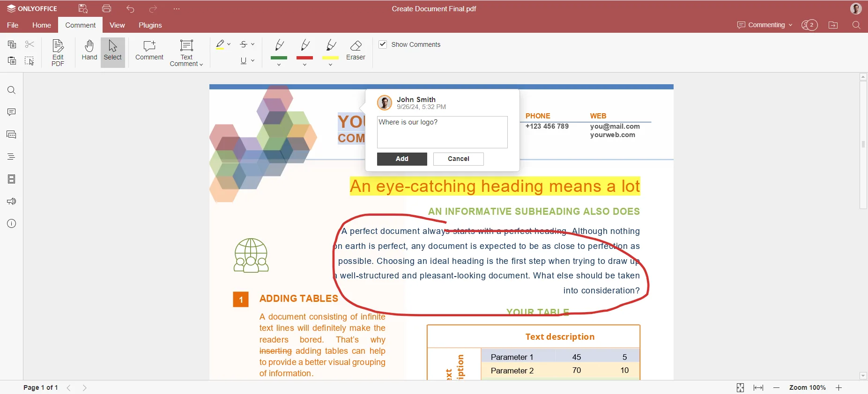Zoom out with the minus button
Image resolution: width=868 pixels, height=394 pixels.
coord(776,387)
